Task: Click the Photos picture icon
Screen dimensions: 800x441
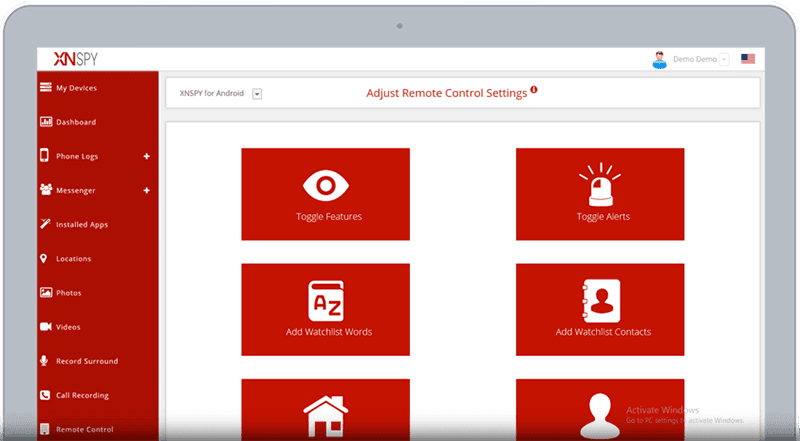Action: [46, 292]
